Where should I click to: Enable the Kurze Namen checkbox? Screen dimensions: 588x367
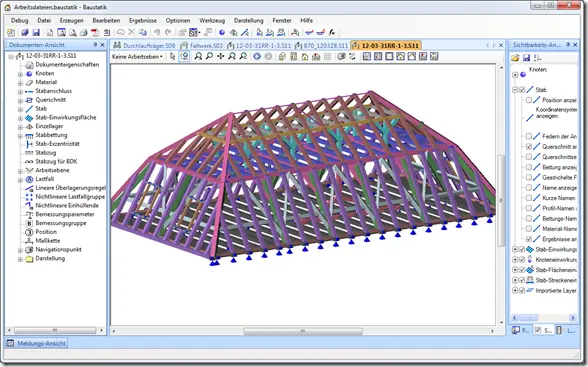click(529, 198)
